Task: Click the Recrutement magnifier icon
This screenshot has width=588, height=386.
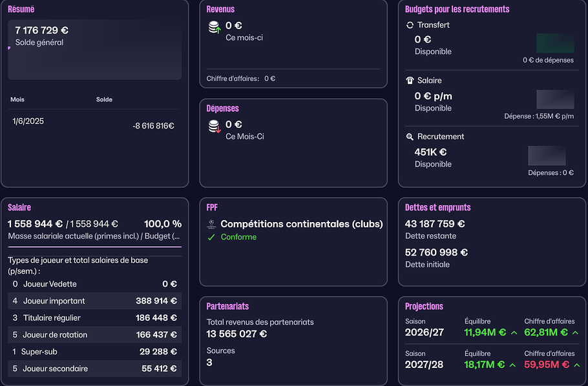Action: pyautogui.click(x=410, y=137)
